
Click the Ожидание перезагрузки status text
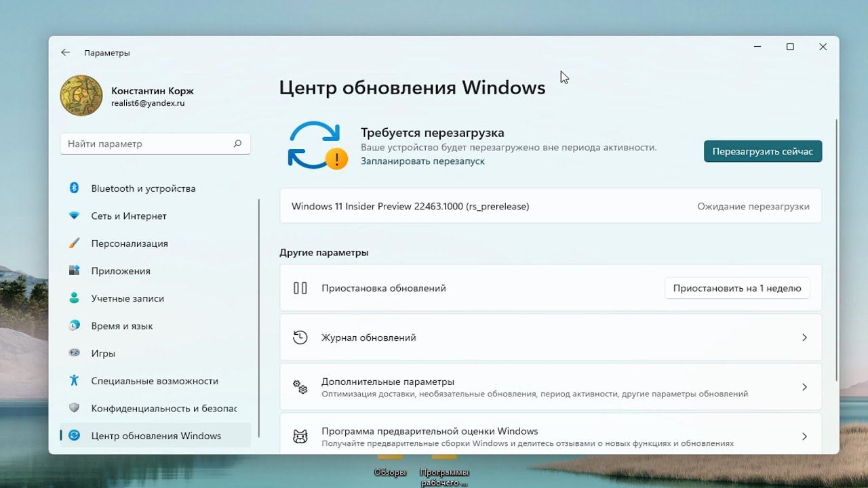[753, 206]
